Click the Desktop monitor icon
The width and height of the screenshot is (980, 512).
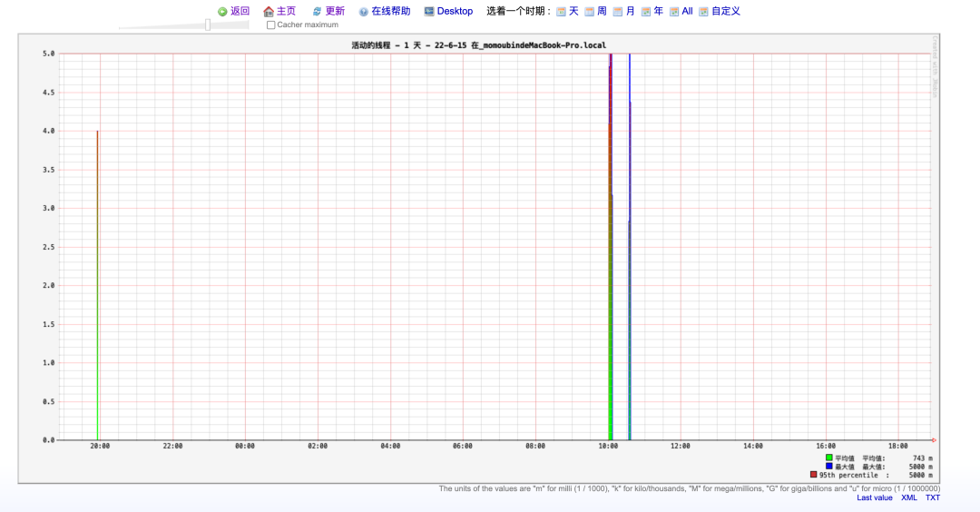429,11
